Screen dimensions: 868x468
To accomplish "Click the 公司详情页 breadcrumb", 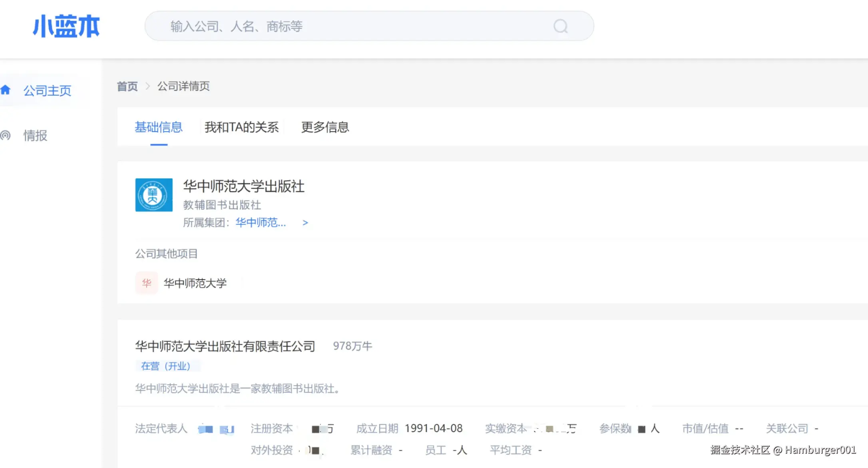I will [x=183, y=86].
